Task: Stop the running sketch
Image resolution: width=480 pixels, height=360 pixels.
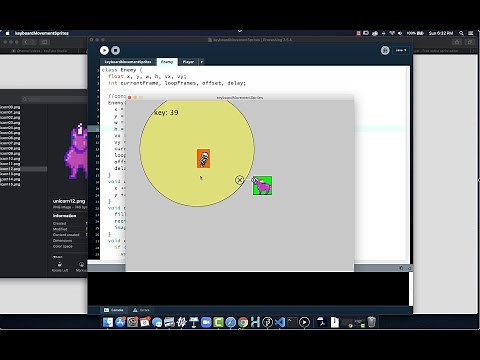Action: click(115, 50)
